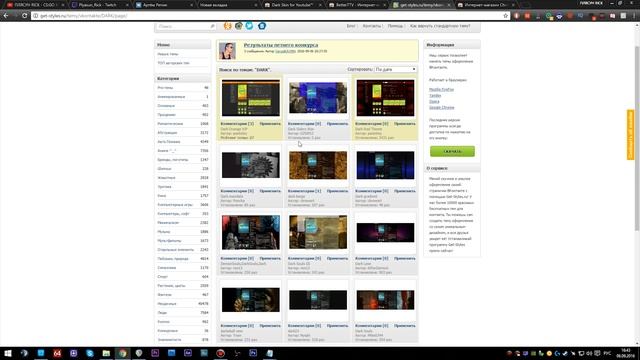Apply the Dark Orange VIP theme via 'Применить'

coord(270,124)
